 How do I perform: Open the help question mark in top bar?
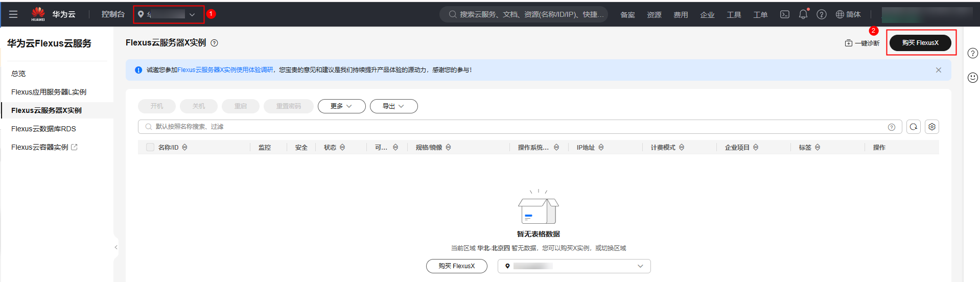coord(822,14)
